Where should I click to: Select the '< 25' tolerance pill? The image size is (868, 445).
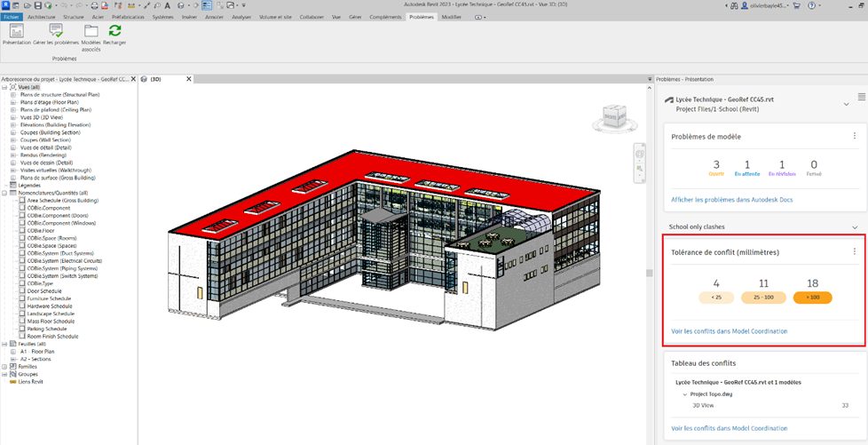point(716,298)
